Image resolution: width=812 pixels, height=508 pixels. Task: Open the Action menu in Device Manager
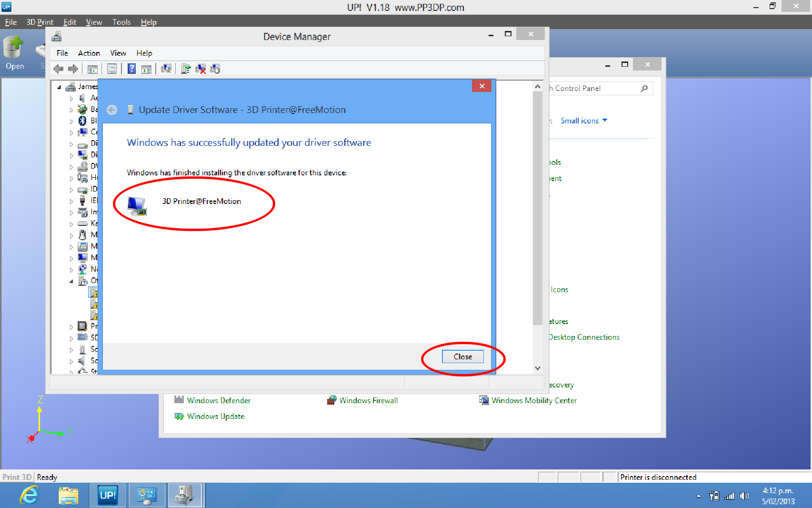coord(89,53)
